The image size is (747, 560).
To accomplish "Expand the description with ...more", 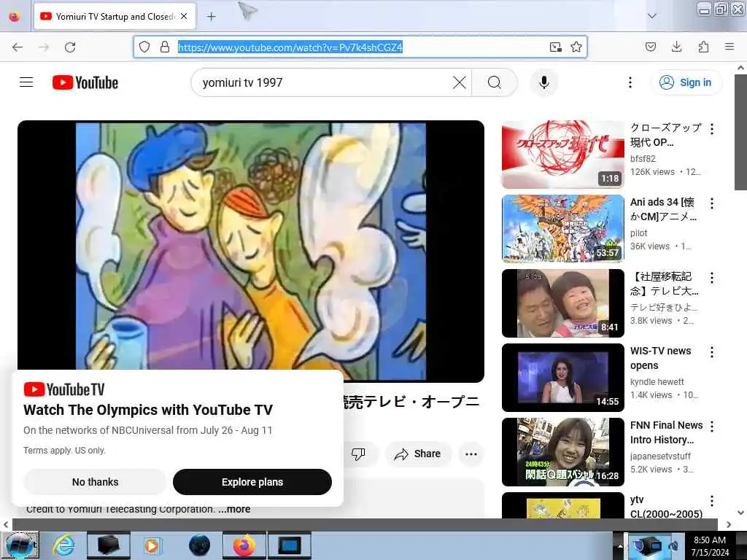I will (234, 509).
